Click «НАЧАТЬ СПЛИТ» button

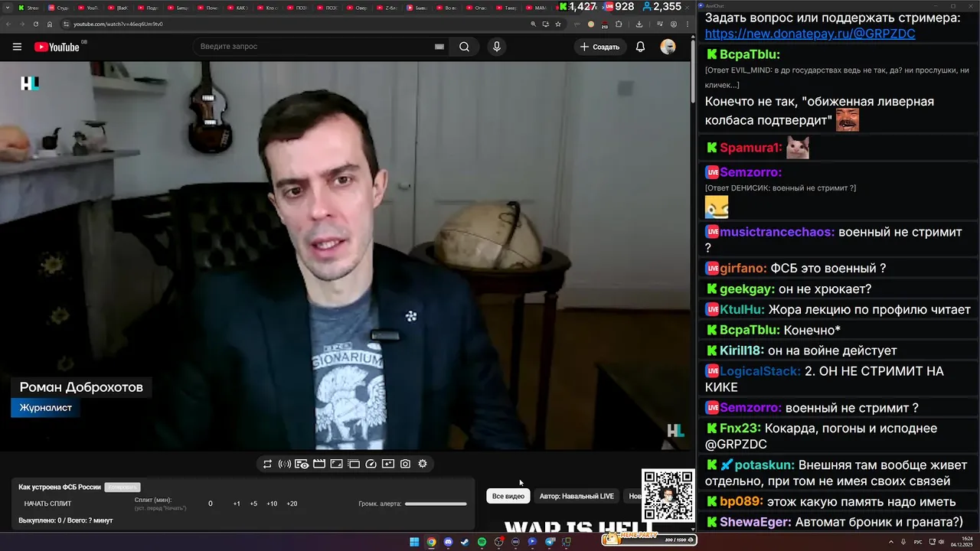pyautogui.click(x=47, y=504)
